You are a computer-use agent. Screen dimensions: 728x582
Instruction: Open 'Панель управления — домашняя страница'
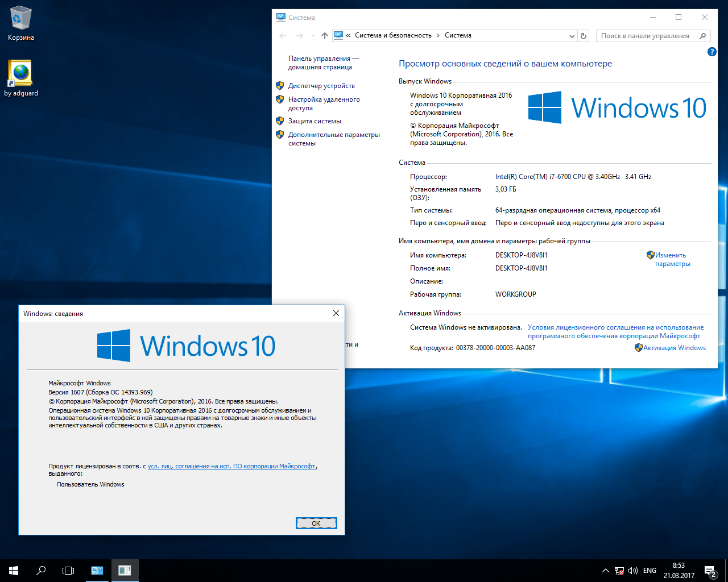pos(323,63)
